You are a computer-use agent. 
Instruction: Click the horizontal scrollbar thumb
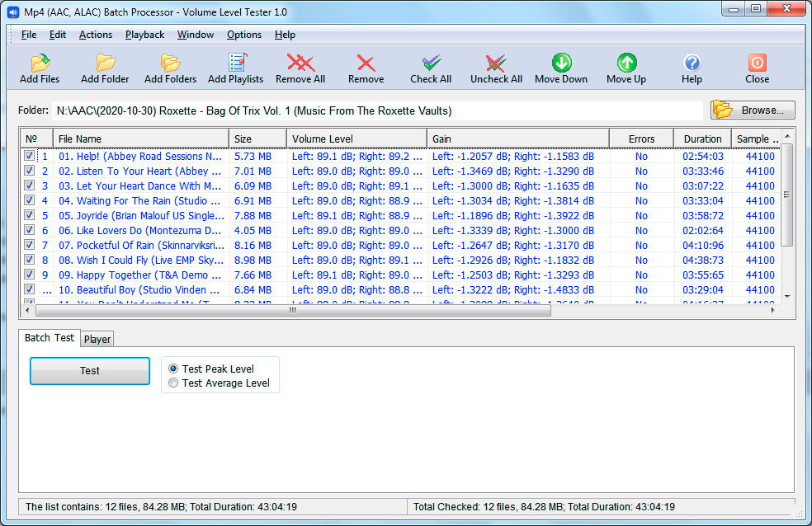pos(293,310)
